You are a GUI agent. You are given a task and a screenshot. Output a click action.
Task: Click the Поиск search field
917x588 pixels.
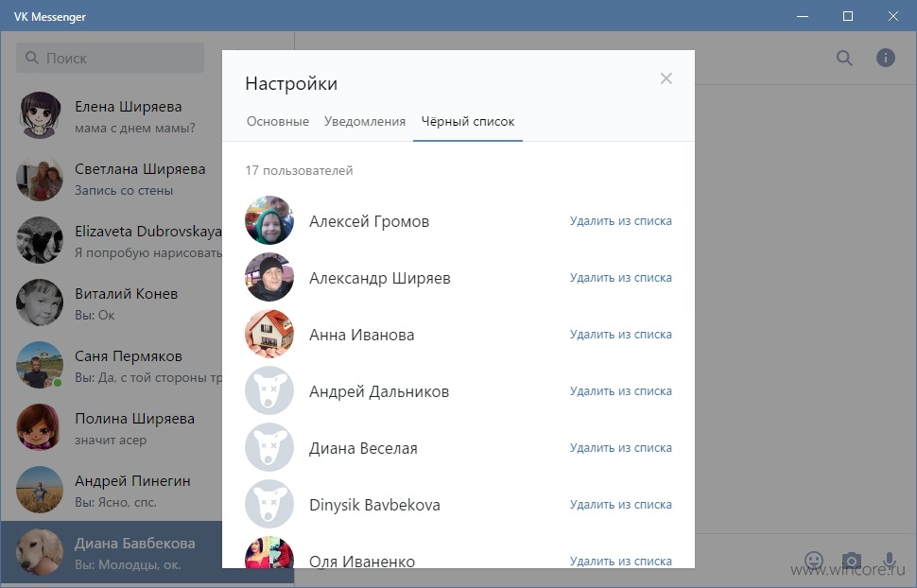[110, 58]
